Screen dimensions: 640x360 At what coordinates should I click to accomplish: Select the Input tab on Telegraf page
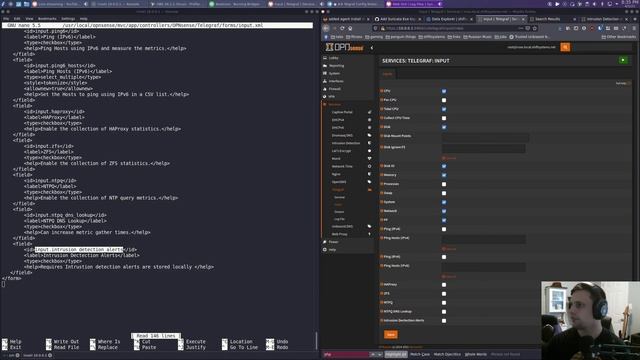[x=387, y=74]
